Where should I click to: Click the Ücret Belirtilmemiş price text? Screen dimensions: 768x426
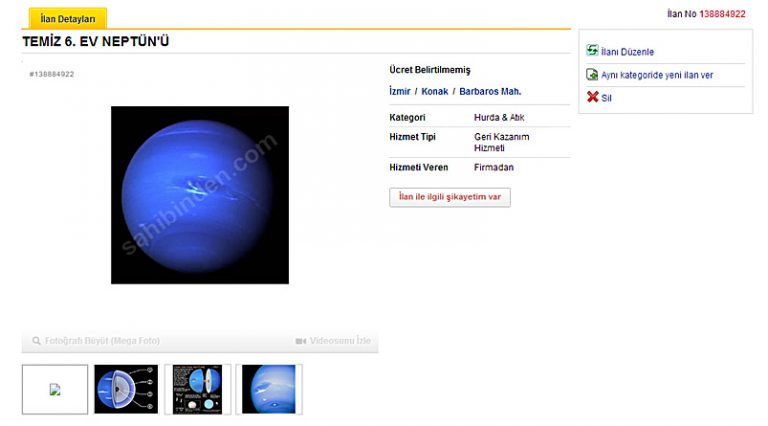(x=430, y=70)
